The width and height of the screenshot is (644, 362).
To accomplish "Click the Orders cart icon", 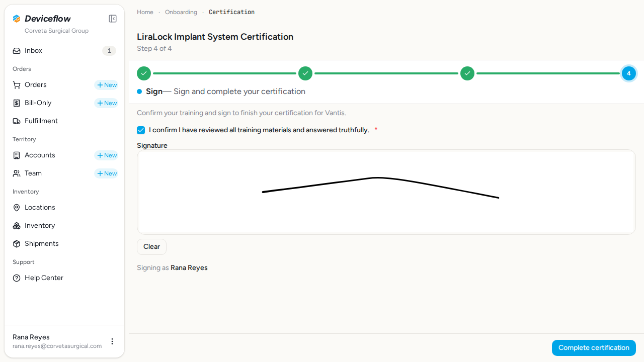I will click(17, 85).
